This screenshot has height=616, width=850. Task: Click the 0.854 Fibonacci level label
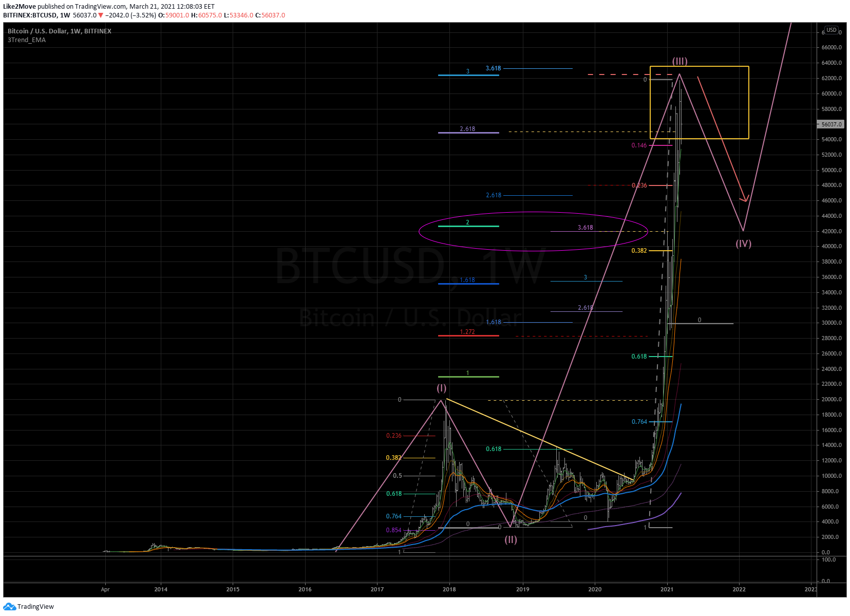(x=394, y=530)
